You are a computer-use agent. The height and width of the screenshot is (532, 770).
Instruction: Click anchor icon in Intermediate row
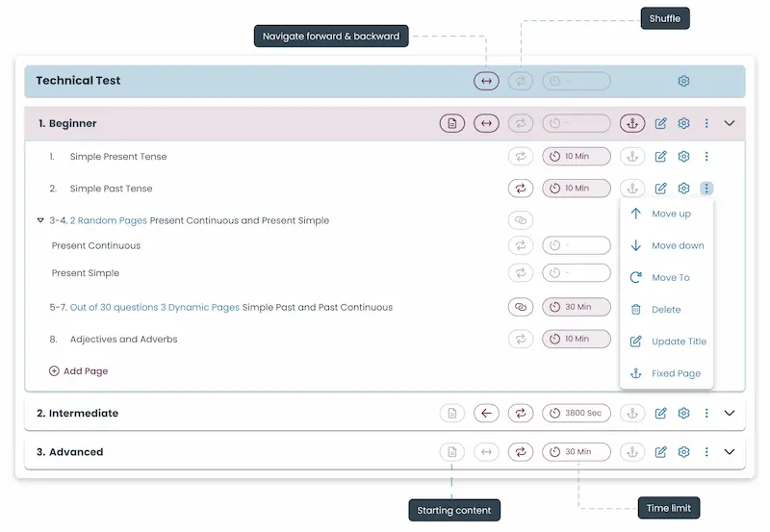(x=632, y=414)
